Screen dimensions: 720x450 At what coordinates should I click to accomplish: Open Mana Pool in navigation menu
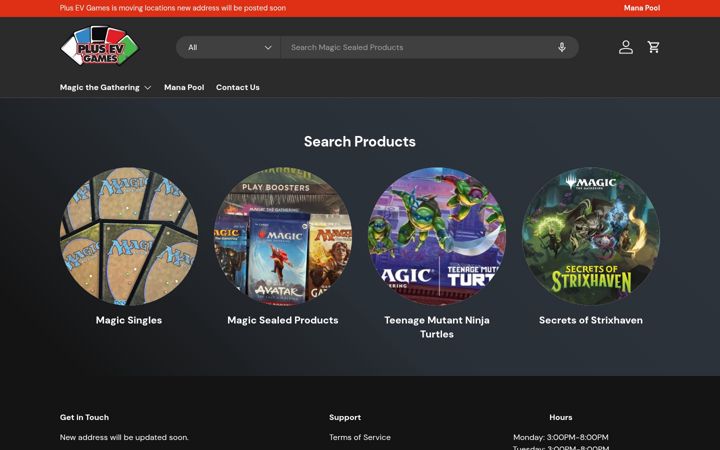click(184, 87)
